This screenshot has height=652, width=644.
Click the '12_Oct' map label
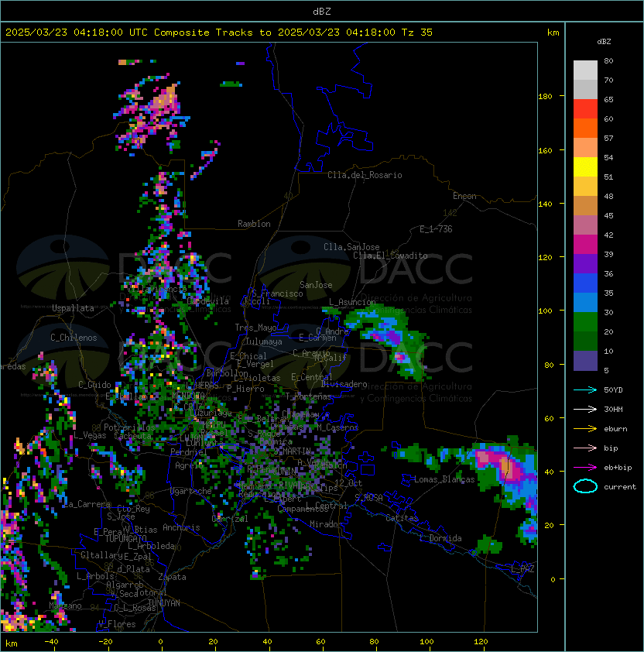(x=348, y=483)
